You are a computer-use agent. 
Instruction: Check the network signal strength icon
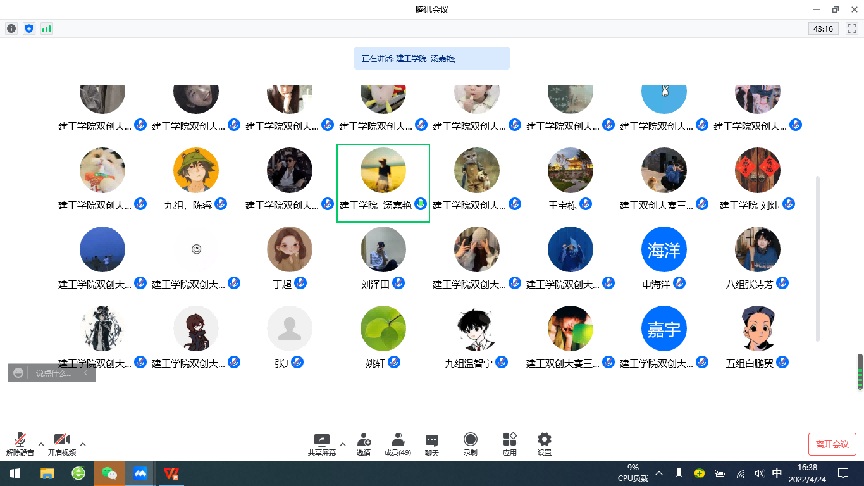click(x=46, y=29)
